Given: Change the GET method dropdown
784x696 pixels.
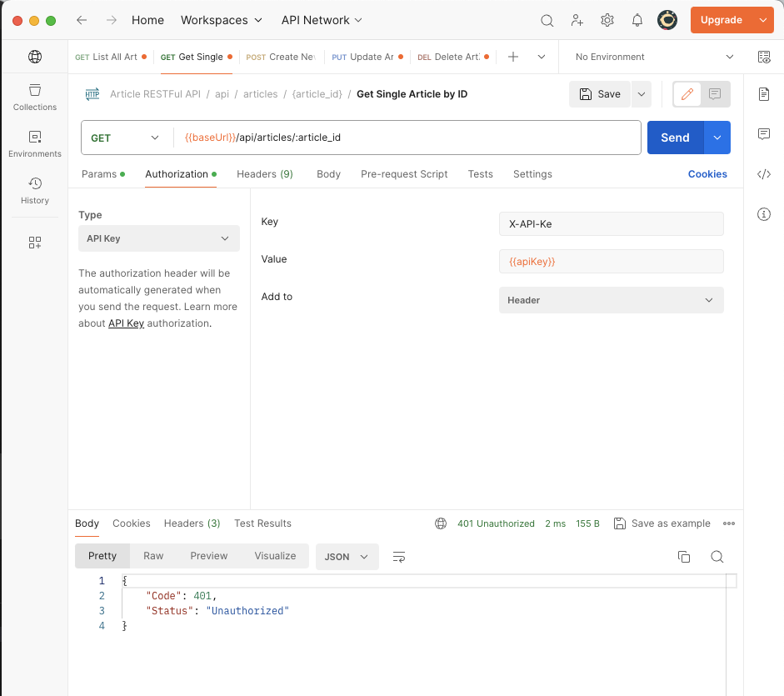Looking at the screenshot, I should pyautogui.click(x=125, y=138).
